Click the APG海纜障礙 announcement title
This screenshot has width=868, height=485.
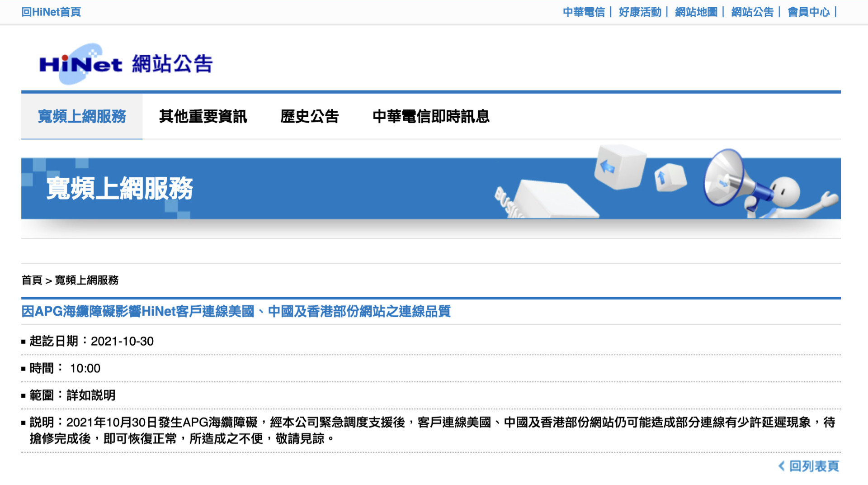(x=236, y=311)
